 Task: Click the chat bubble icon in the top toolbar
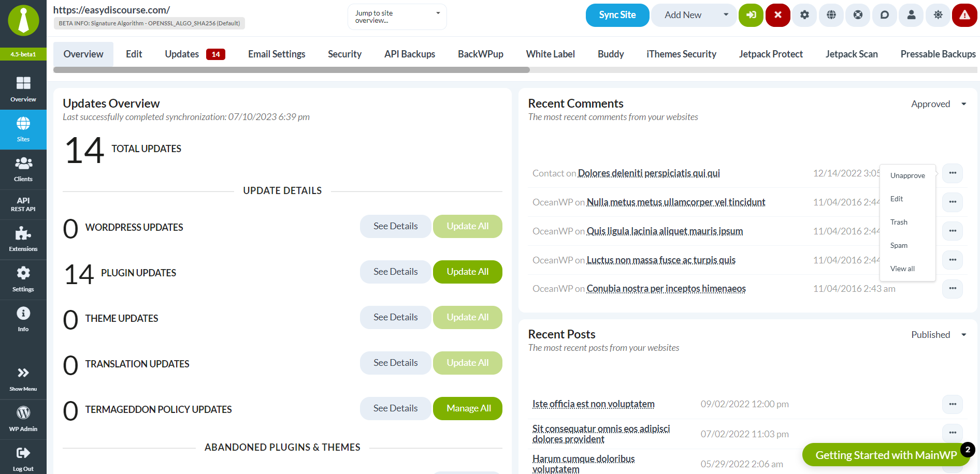click(x=885, y=15)
